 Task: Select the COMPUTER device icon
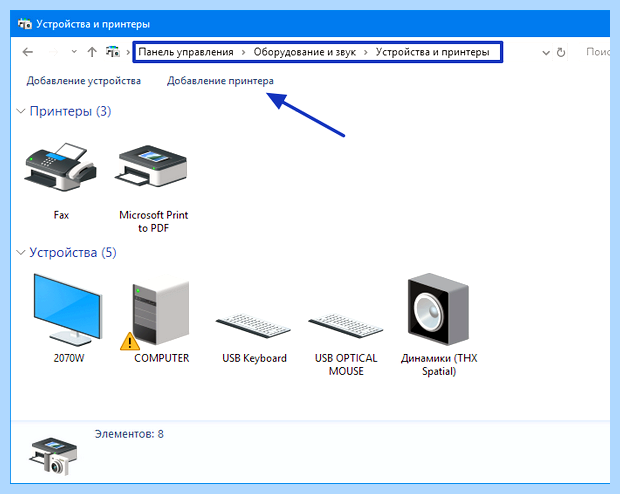click(x=160, y=312)
